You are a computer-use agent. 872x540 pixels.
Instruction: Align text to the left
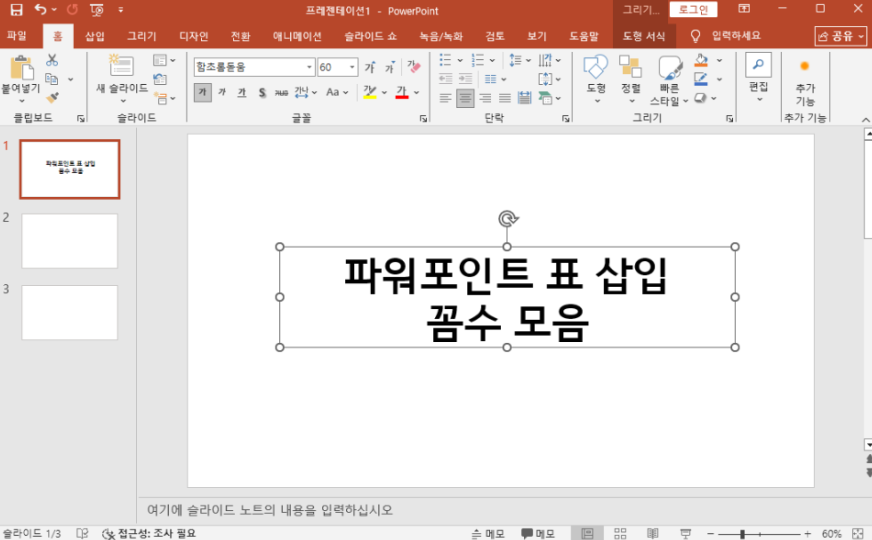445,98
